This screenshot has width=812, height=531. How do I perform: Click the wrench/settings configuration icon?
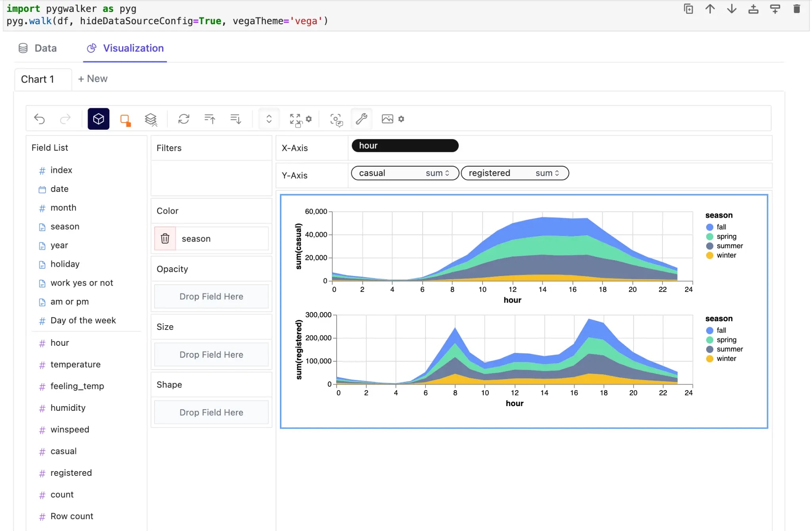click(x=361, y=119)
